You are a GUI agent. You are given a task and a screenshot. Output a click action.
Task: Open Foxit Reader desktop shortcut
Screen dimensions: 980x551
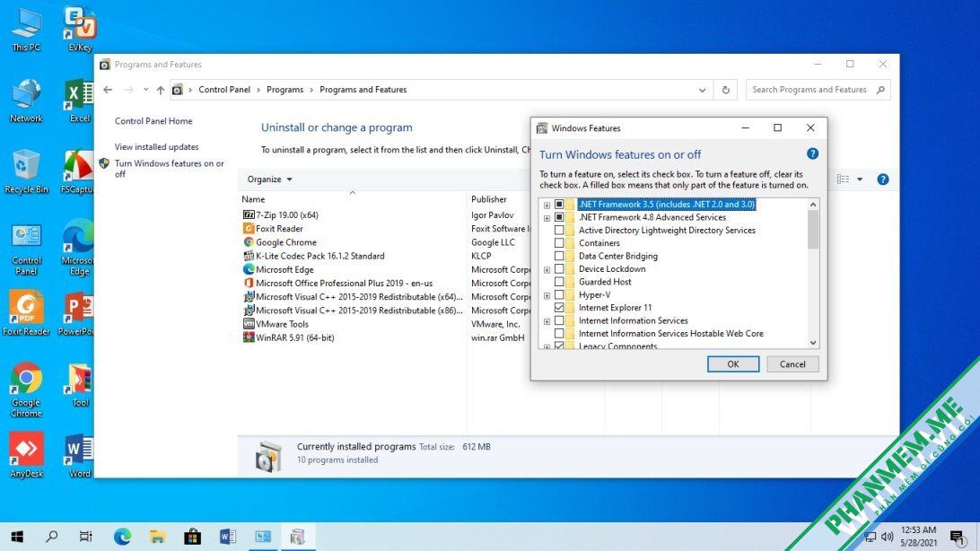(x=26, y=314)
